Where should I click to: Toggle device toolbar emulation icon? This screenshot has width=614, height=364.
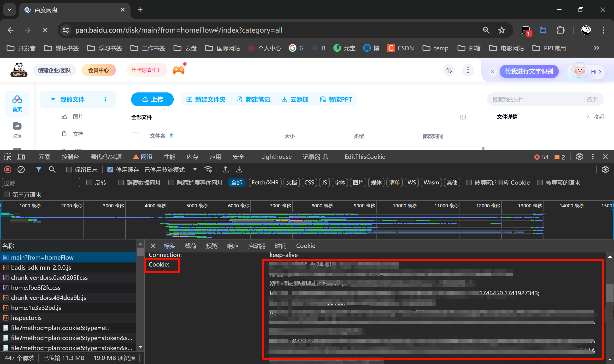[x=21, y=157]
